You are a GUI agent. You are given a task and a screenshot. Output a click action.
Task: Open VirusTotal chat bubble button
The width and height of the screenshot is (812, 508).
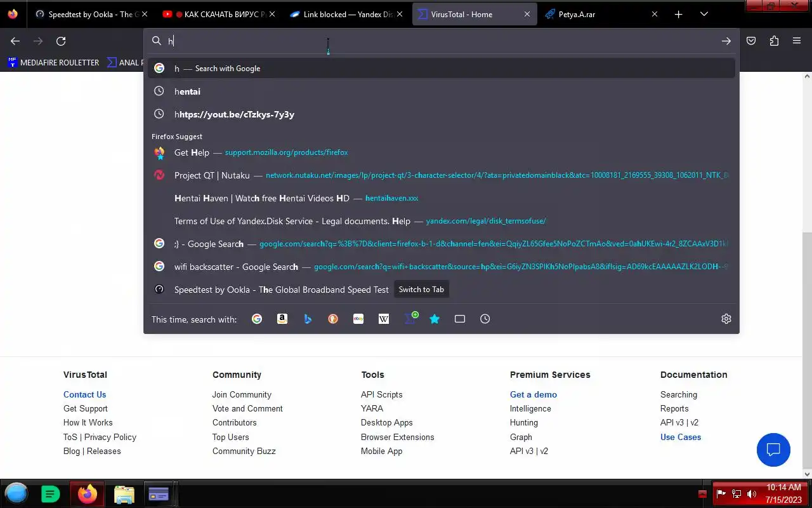[773, 450]
